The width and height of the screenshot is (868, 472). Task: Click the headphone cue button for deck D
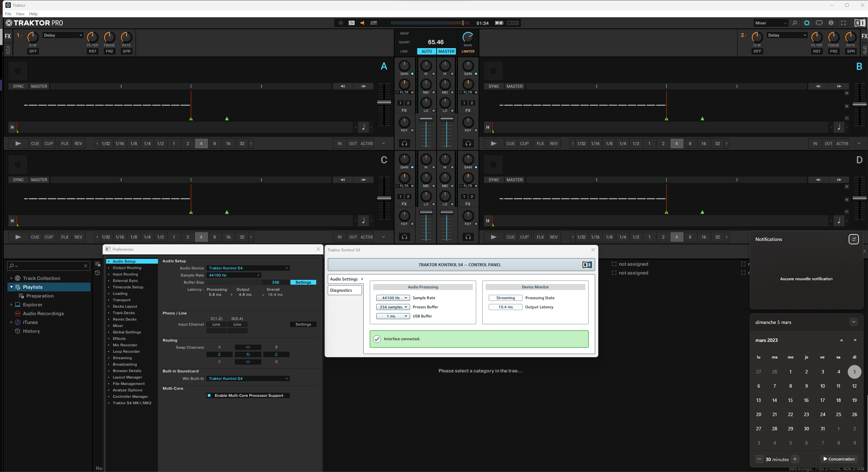(x=468, y=237)
